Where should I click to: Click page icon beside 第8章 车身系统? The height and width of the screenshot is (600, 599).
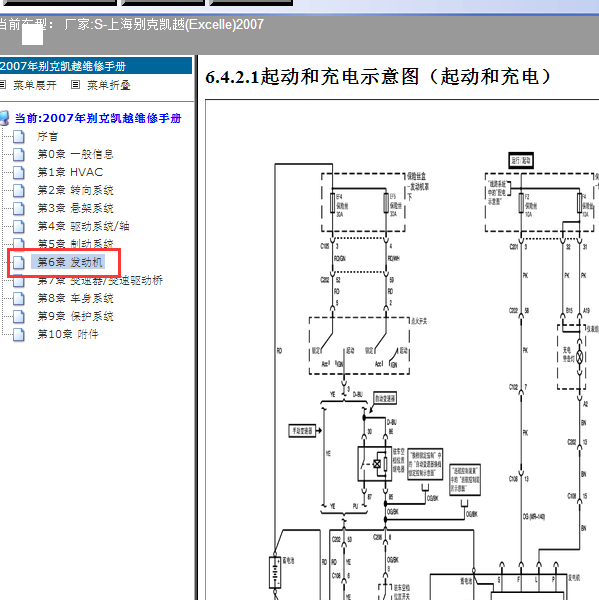(x=19, y=298)
